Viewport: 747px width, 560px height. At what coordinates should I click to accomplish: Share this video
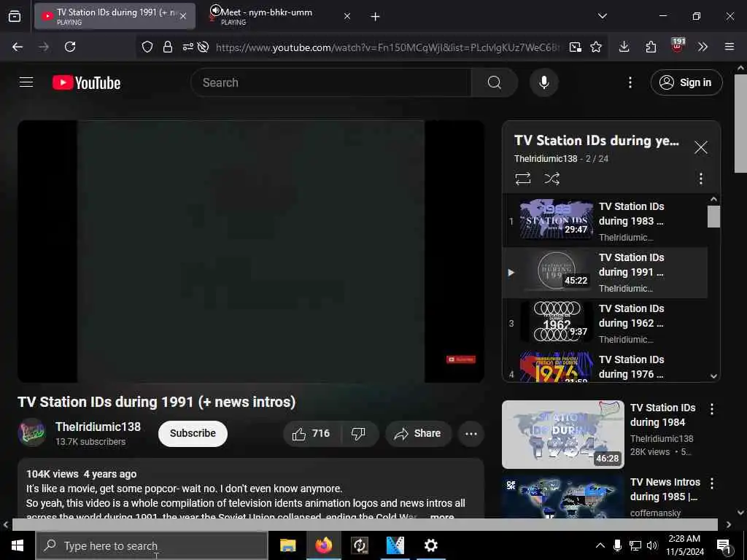coord(418,433)
